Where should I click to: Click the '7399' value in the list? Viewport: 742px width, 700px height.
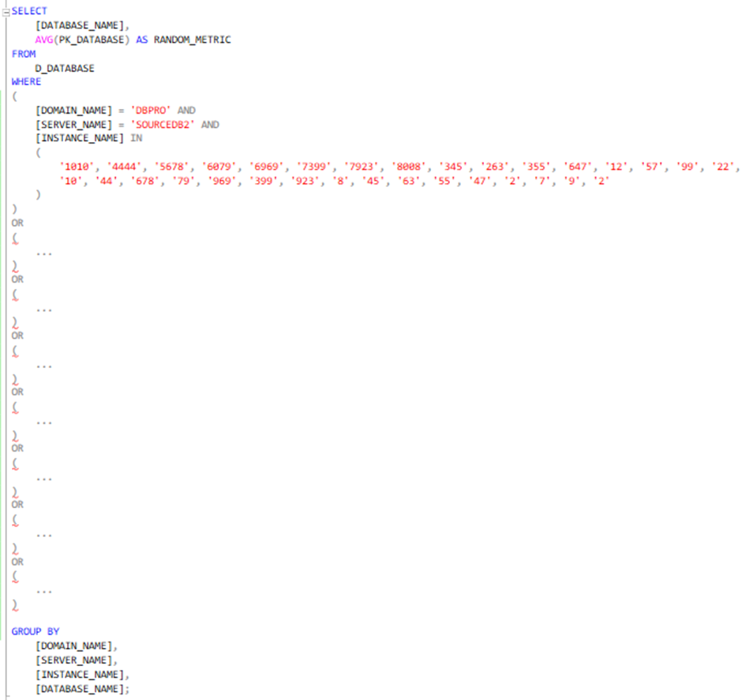click(313, 167)
